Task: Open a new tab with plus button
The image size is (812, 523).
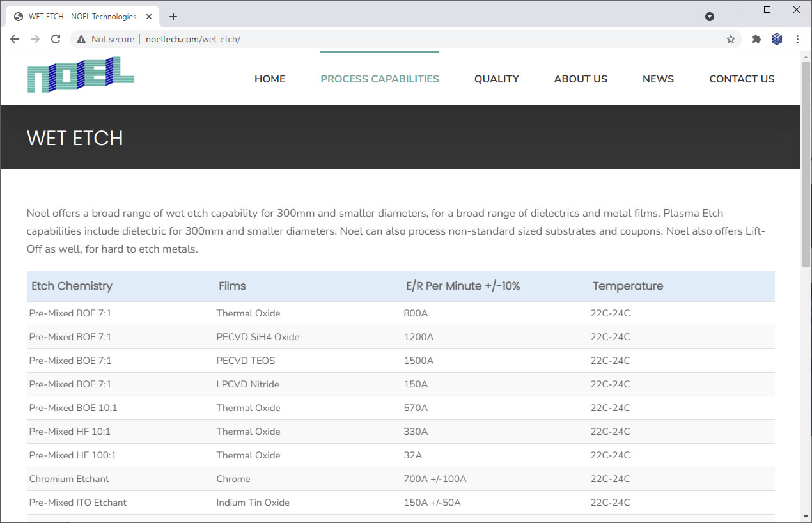Action: (x=173, y=17)
